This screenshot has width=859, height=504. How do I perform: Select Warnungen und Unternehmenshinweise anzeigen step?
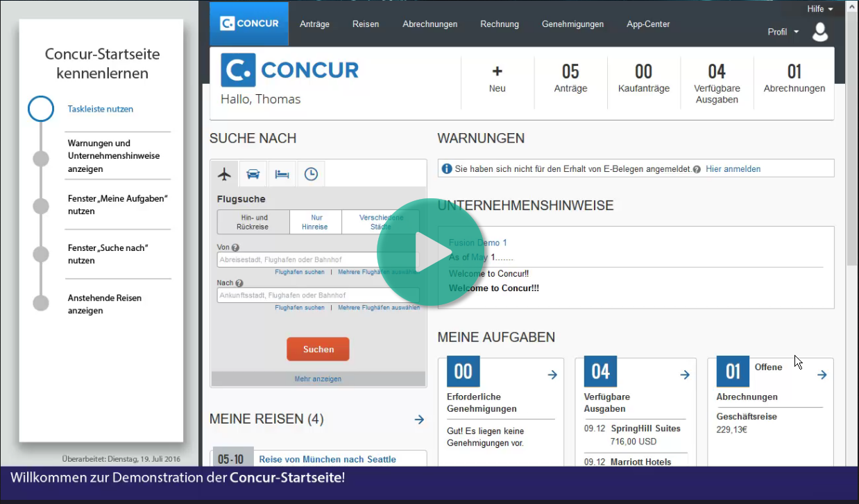tap(114, 156)
